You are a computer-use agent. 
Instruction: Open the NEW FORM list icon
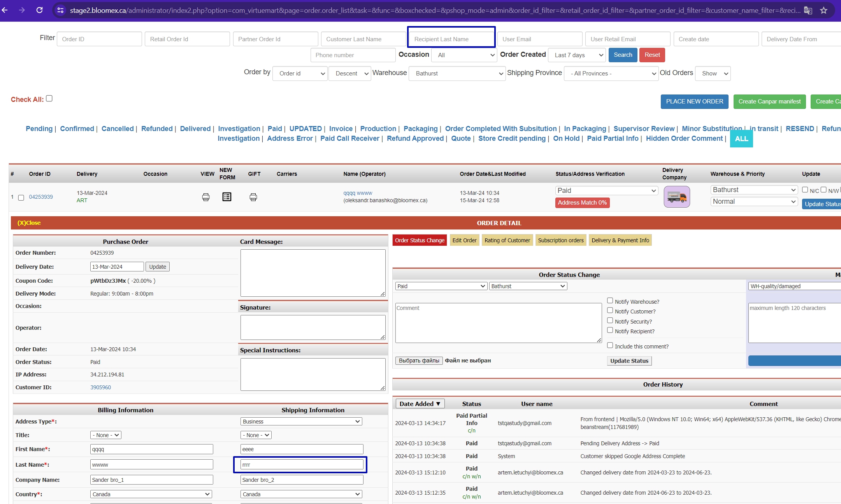point(227,197)
